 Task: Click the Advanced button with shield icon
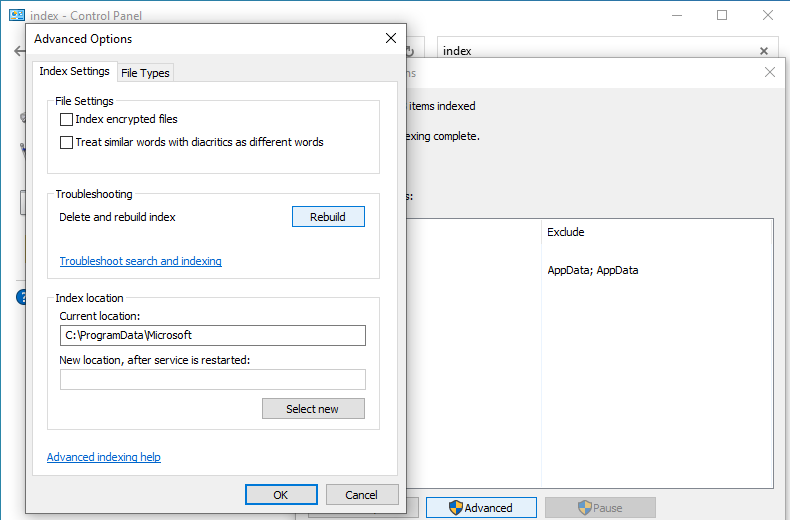tap(481, 507)
